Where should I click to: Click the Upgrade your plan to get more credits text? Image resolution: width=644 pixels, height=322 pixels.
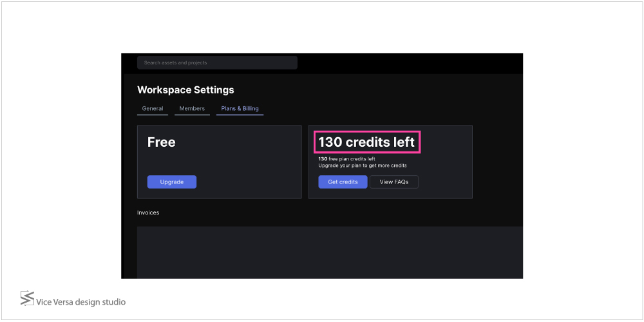[363, 166]
